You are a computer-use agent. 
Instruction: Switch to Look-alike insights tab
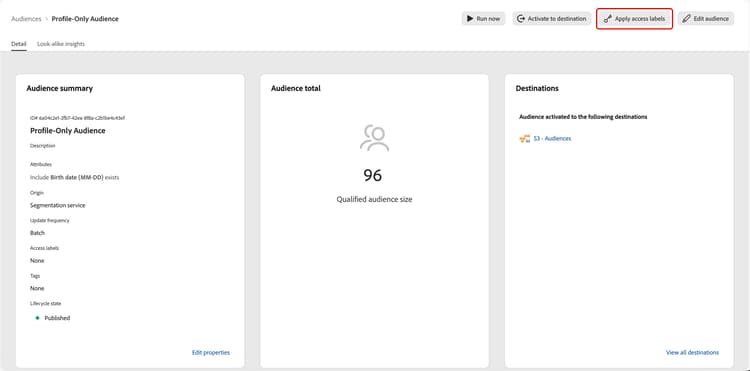[61, 44]
